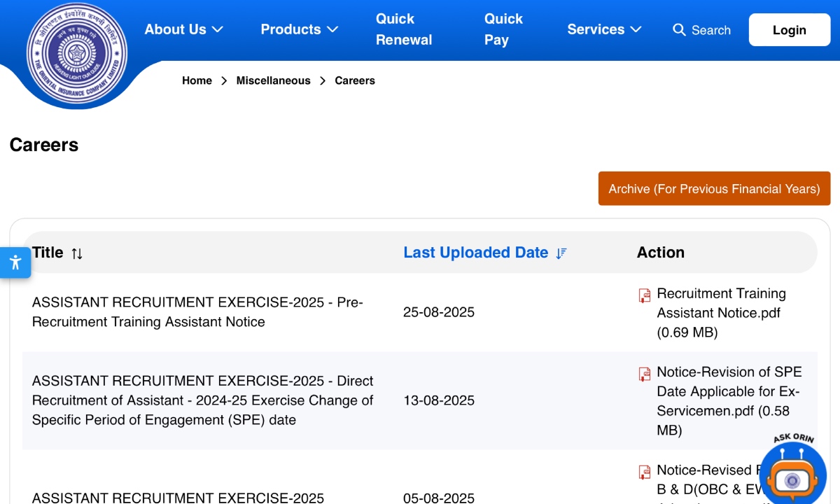Click Pre-Recruitment Training Assistant Notice title
This screenshot has width=840, height=504.
tap(197, 312)
